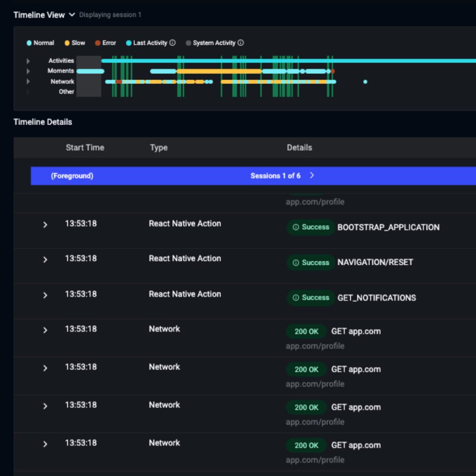Screen dimensions: 476x476
Task: Click the isolated Network dot on the timeline
Action: (365, 82)
